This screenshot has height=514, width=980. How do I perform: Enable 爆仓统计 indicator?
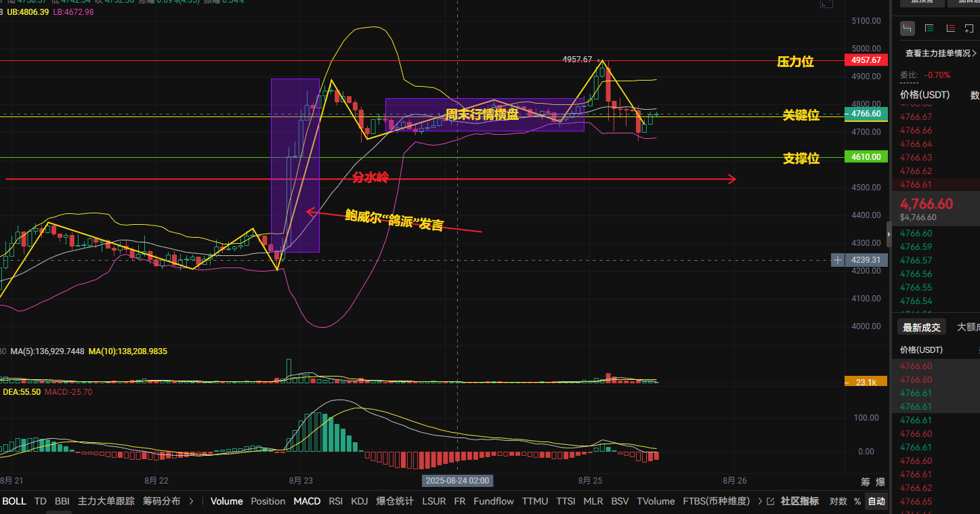[x=395, y=501]
